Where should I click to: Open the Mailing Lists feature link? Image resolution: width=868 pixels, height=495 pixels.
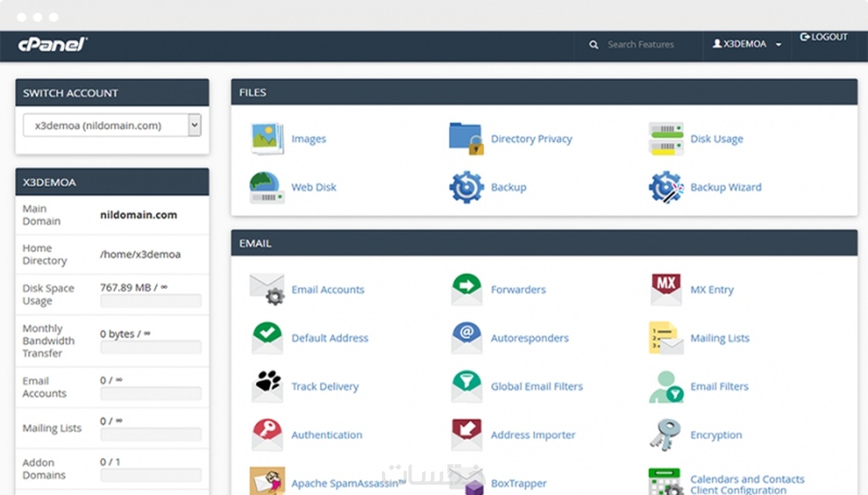pyautogui.click(x=720, y=338)
